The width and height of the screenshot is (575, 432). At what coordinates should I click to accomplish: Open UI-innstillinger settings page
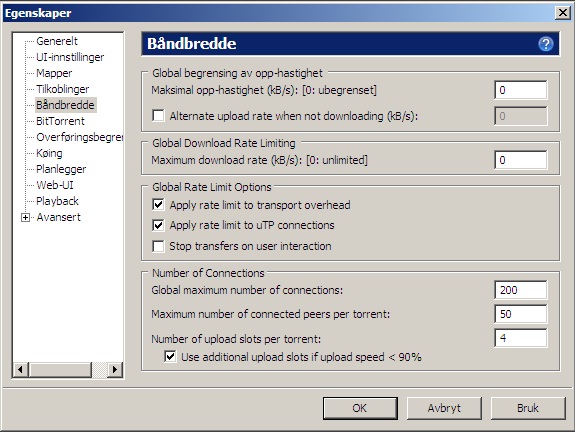[70, 57]
